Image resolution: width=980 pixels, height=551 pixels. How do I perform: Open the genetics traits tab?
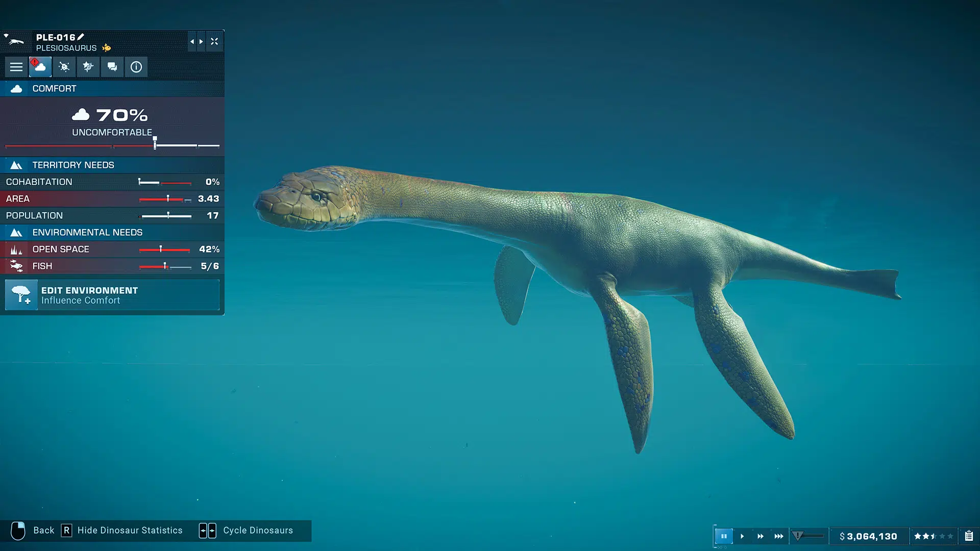coord(88,67)
